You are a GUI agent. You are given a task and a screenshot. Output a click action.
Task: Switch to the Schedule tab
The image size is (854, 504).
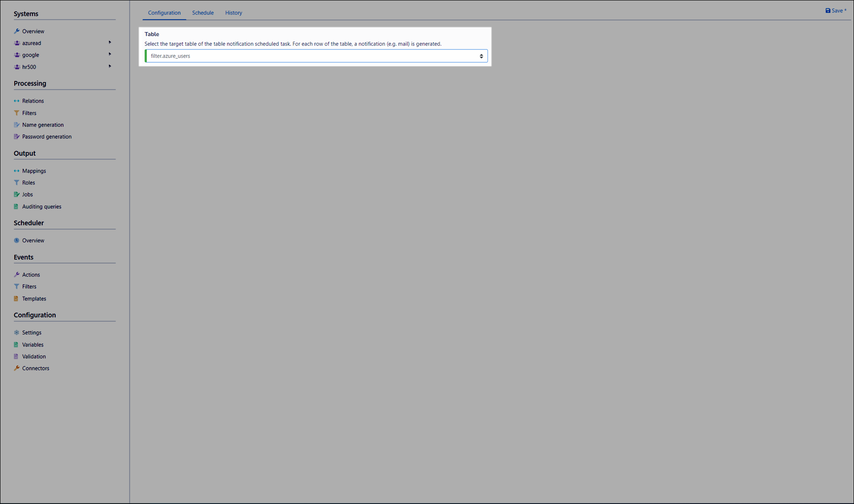(203, 13)
